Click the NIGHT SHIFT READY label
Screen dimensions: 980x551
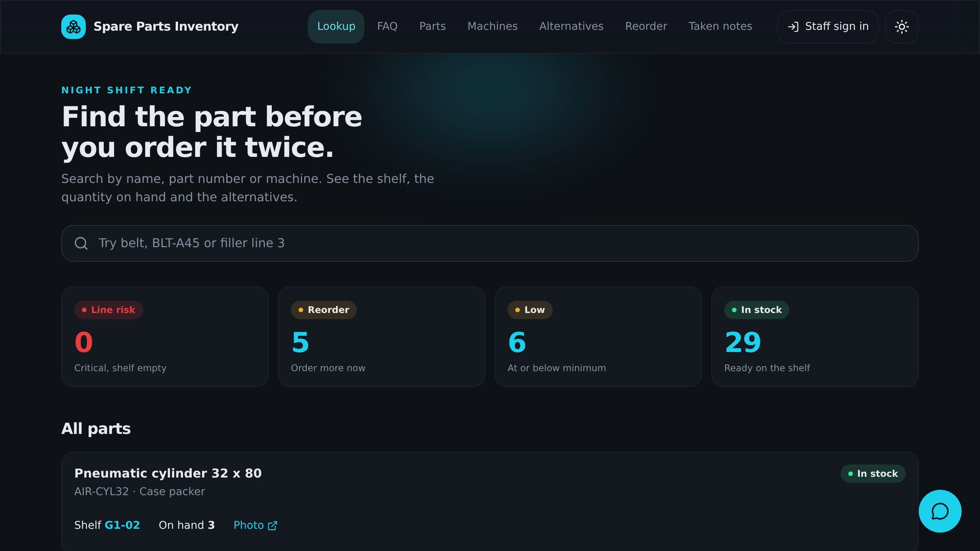(127, 90)
